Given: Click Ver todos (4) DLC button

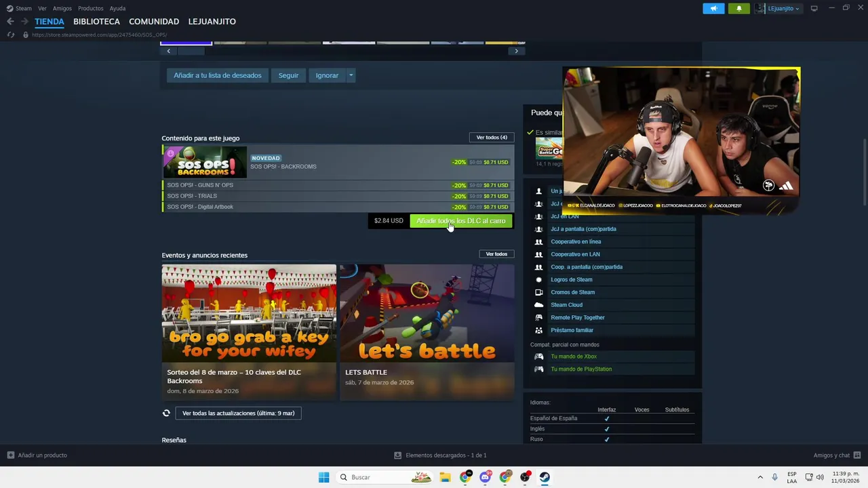Looking at the screenshot, I should [492, 138].
